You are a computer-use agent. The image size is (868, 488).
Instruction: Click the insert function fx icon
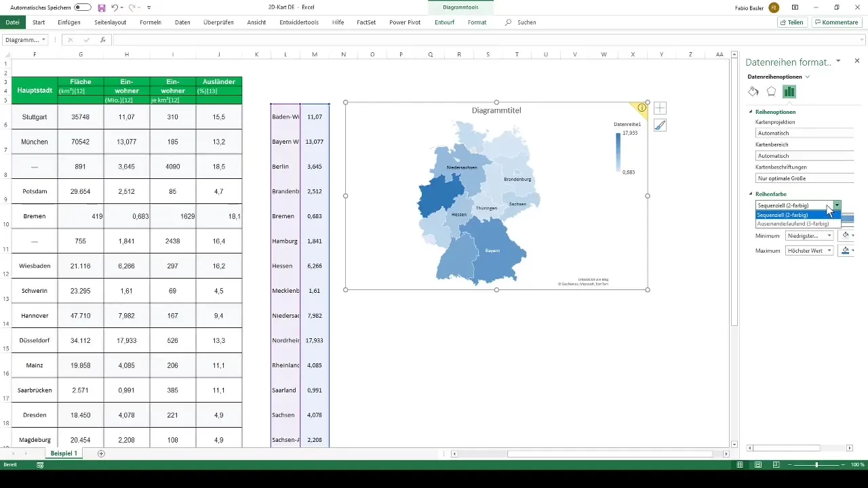pyautogui.click(x=102, y=40)
